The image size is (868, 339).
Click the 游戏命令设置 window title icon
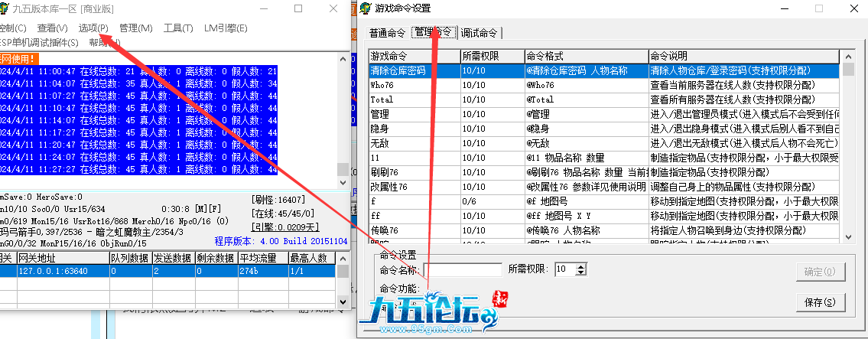(364, 8)
